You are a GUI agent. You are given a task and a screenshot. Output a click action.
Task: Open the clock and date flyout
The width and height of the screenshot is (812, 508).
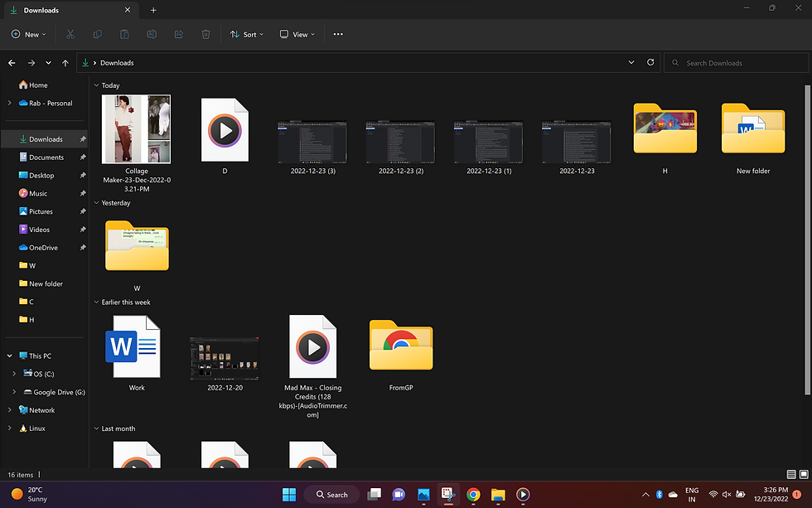[x=771, y=495]
